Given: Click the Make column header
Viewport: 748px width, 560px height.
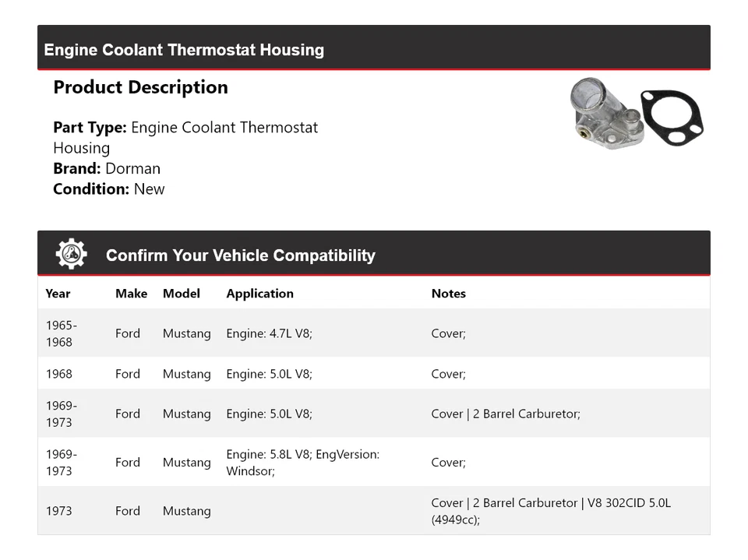Looking at the screenshot, I should [131, 294].
